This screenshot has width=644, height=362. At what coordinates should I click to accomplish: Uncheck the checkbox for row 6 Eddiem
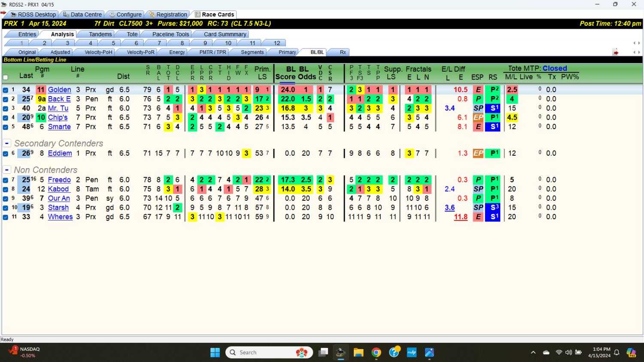tap(6, 154)
